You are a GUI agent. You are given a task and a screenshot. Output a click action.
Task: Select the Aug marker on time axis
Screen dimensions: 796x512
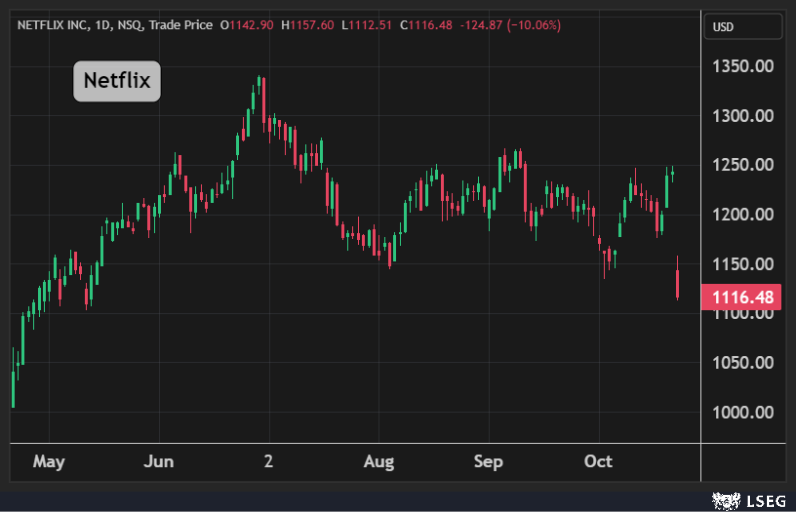pos(379,462)
